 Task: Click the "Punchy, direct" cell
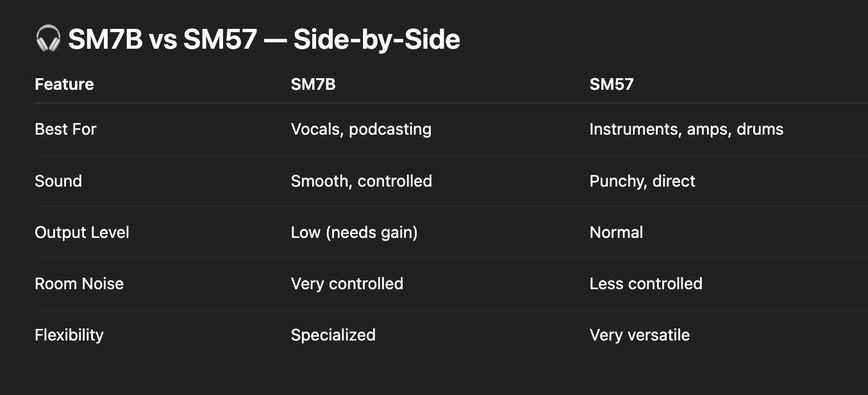642,181
